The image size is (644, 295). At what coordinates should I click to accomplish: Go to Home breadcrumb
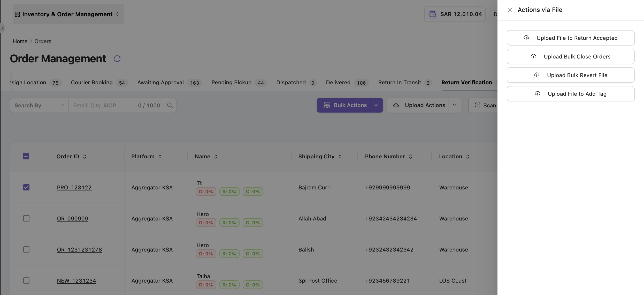coord(20,41)
